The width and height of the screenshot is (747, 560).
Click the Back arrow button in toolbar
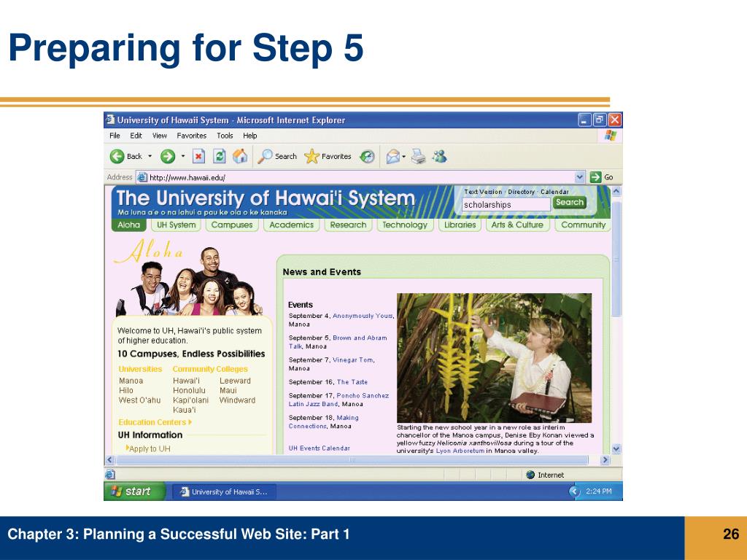117,156
